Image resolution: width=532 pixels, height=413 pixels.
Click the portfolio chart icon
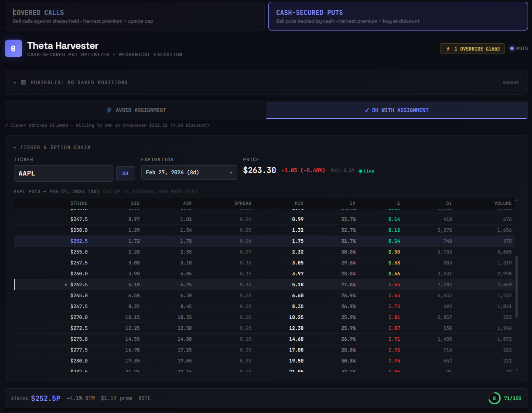point(23,82)
